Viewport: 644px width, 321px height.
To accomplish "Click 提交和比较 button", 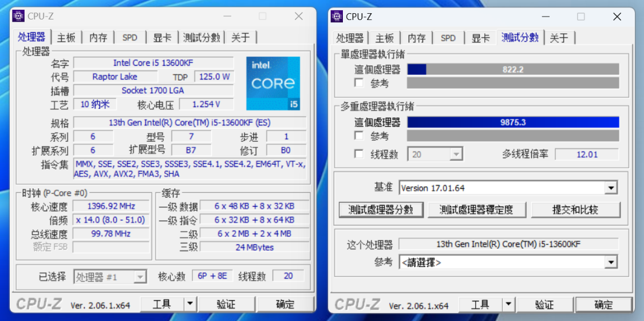I will coord(576,210).
